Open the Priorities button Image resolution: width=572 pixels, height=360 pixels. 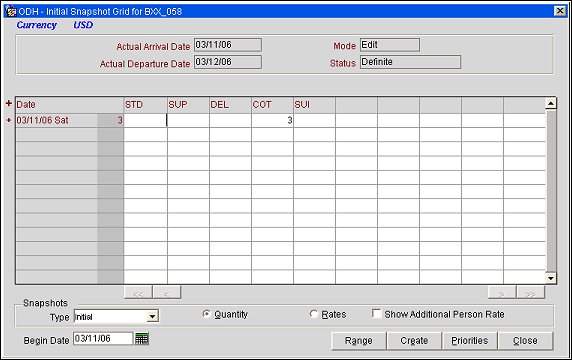(469, 341)
